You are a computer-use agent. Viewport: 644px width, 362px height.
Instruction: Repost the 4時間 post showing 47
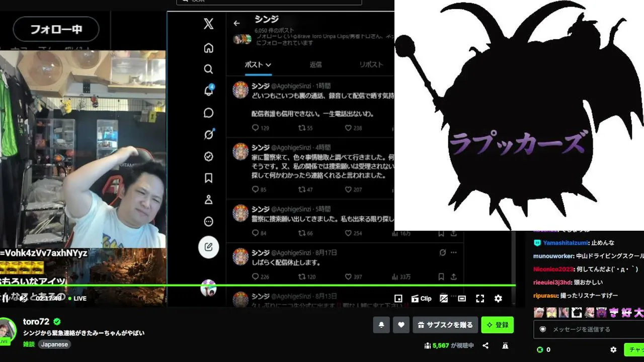point(306,190)
